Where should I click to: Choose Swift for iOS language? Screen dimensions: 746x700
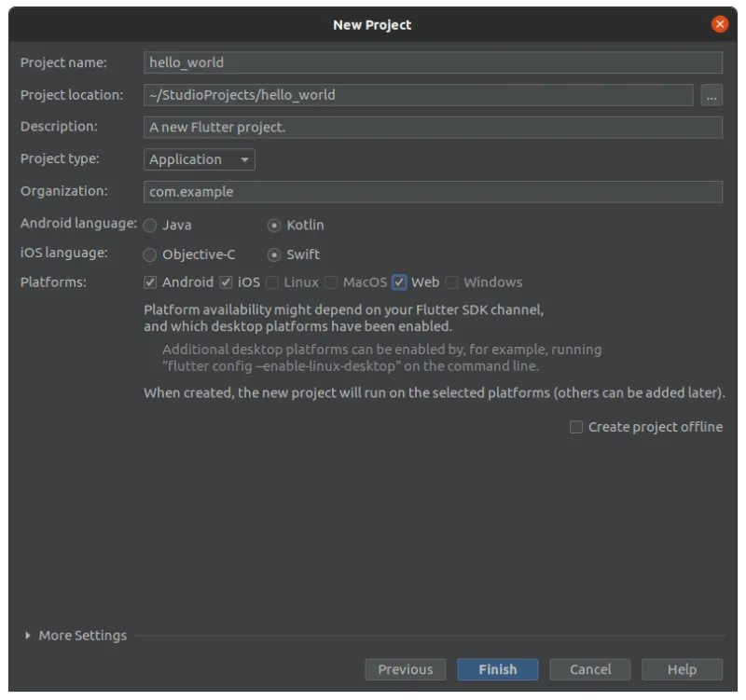274,254
